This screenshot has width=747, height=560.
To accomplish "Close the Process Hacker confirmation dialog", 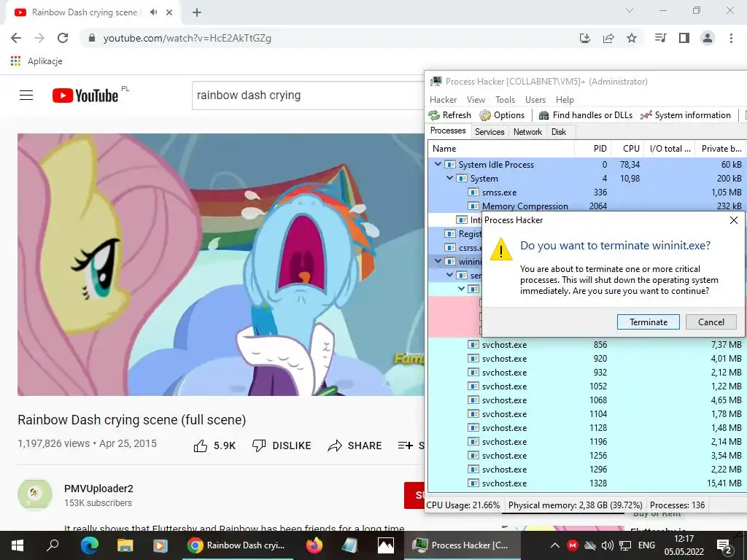I will click(x=734, y=220).
